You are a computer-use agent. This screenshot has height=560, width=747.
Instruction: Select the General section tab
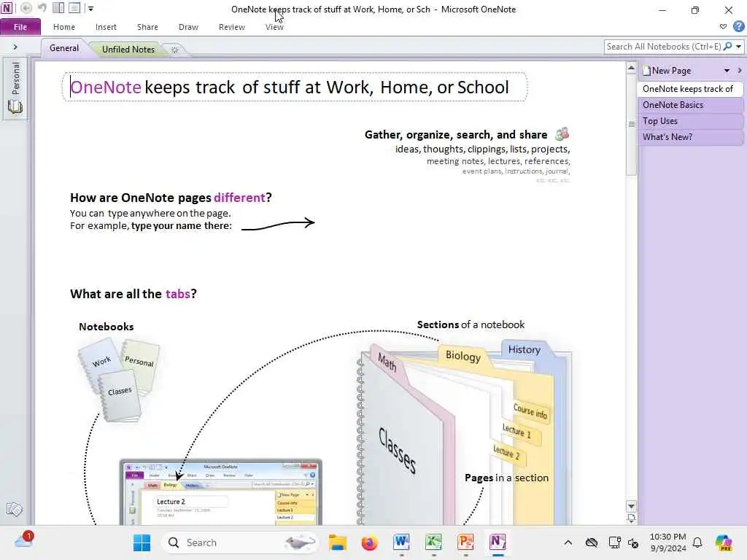[64, 48]
